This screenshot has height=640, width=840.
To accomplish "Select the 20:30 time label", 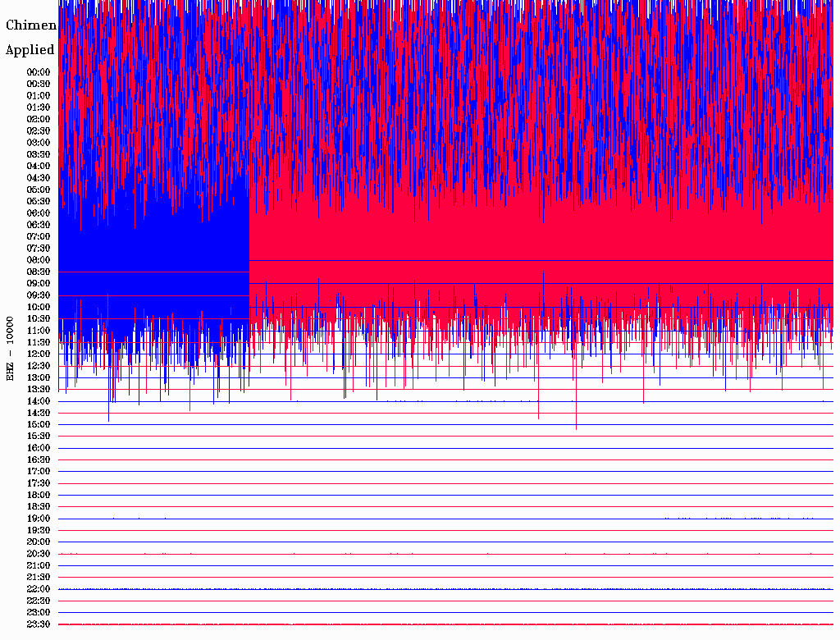I will tap(39, 554).
